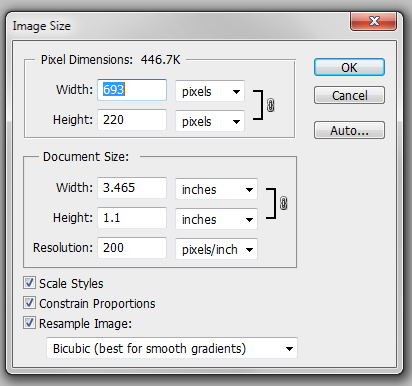The height and width of the screenshot is (386, 412).
Task: Expand the Bicubic resampling method dropdown
Action: pos(172,348)
